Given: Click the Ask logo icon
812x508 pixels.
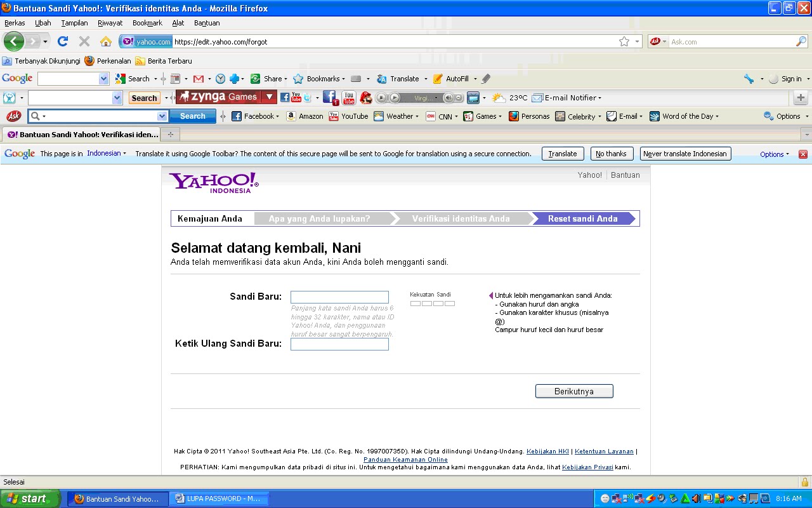Looking at the screenshot, I should (13, 116).
